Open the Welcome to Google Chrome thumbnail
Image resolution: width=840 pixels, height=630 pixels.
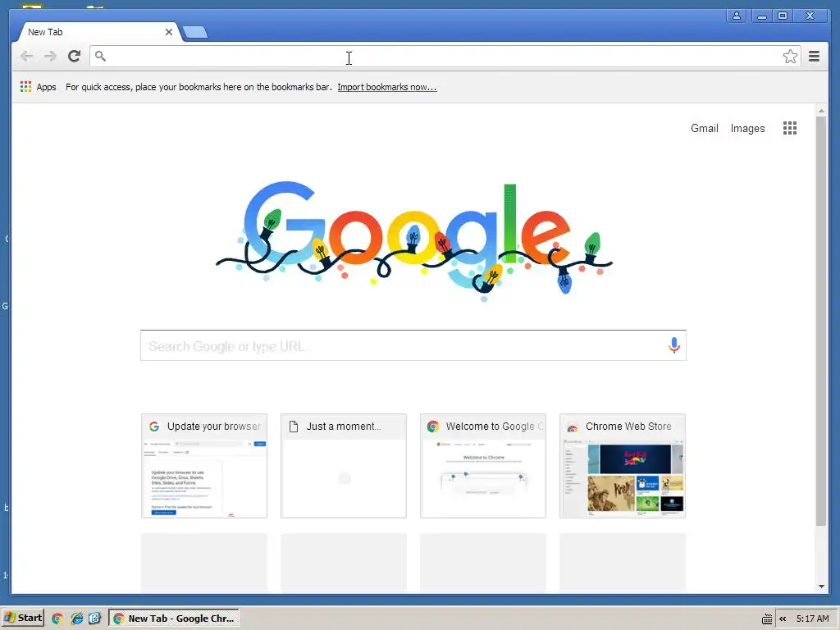(482, 466)
